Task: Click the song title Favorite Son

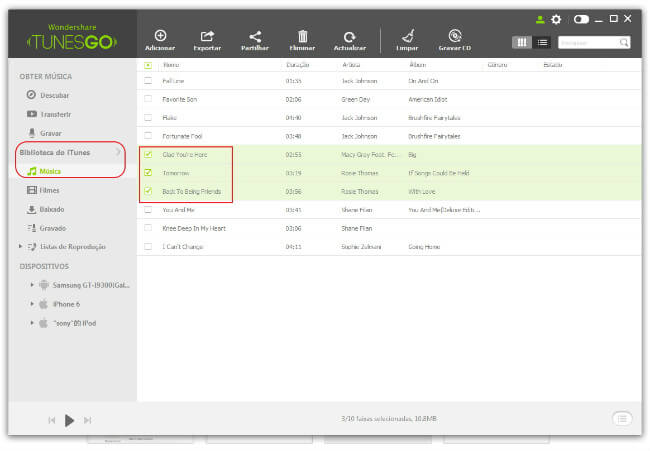Action: [179, 99]
